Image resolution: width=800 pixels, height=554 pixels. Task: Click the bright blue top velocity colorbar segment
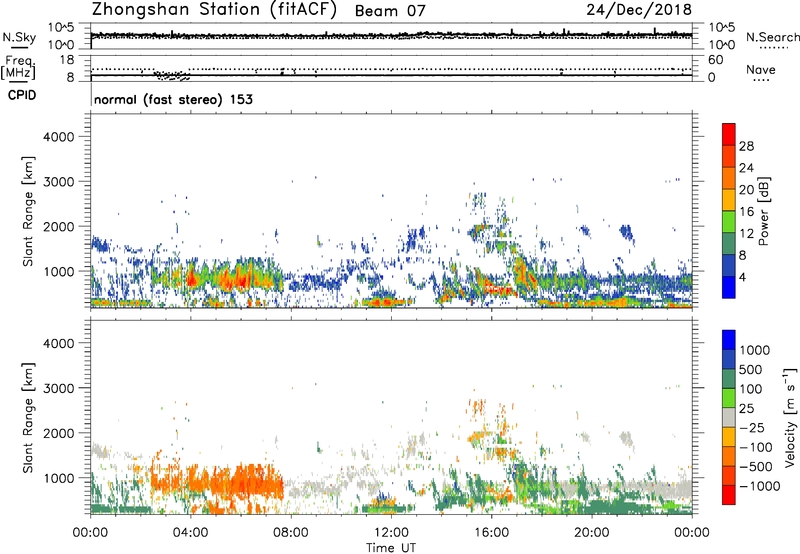coord(729,340)
